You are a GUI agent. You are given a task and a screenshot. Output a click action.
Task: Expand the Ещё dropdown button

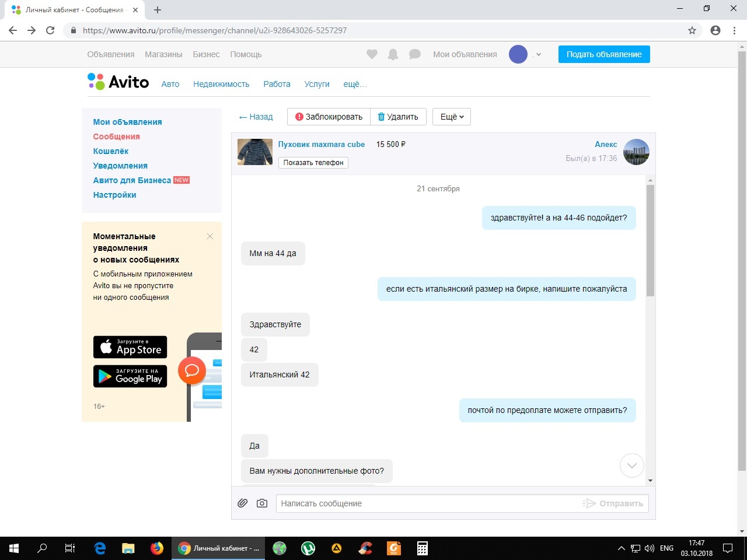click(452, 117)
